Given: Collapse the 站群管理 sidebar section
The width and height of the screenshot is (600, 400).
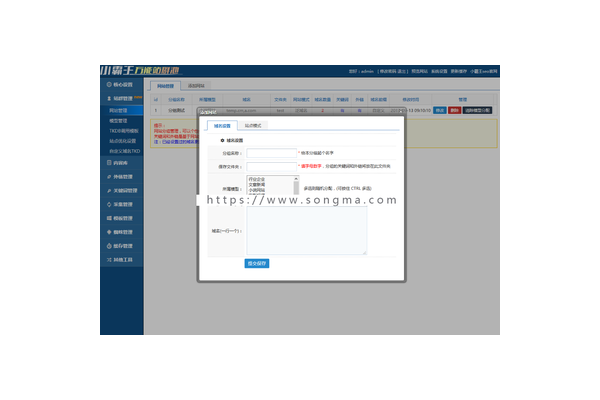Looking at the screenshot, I should (x=125, y=99).
